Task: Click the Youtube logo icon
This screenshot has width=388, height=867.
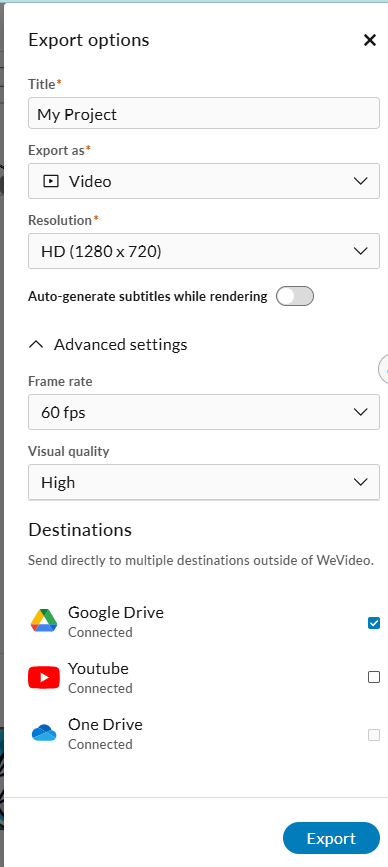Action: point(44,677)
